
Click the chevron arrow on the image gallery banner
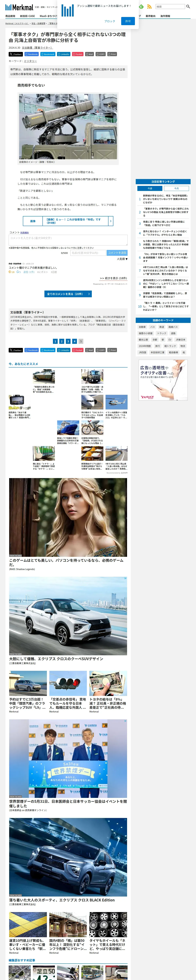pos(111,221)
